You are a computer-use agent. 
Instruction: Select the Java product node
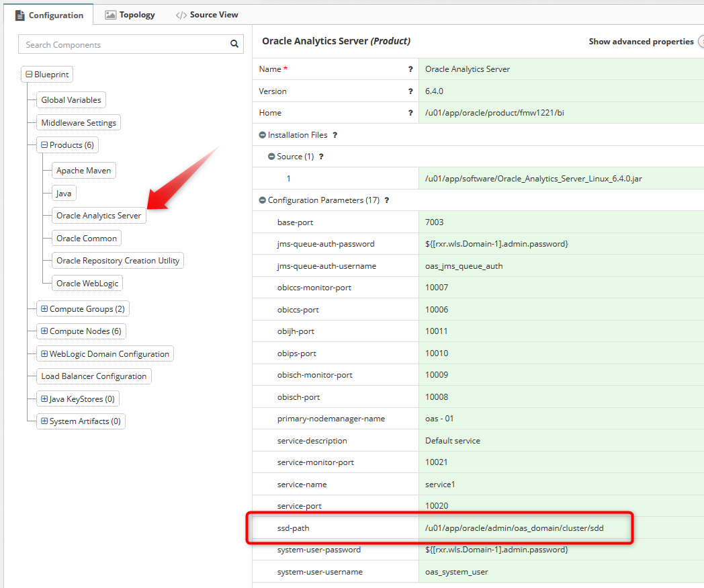(x=64, y=193)
